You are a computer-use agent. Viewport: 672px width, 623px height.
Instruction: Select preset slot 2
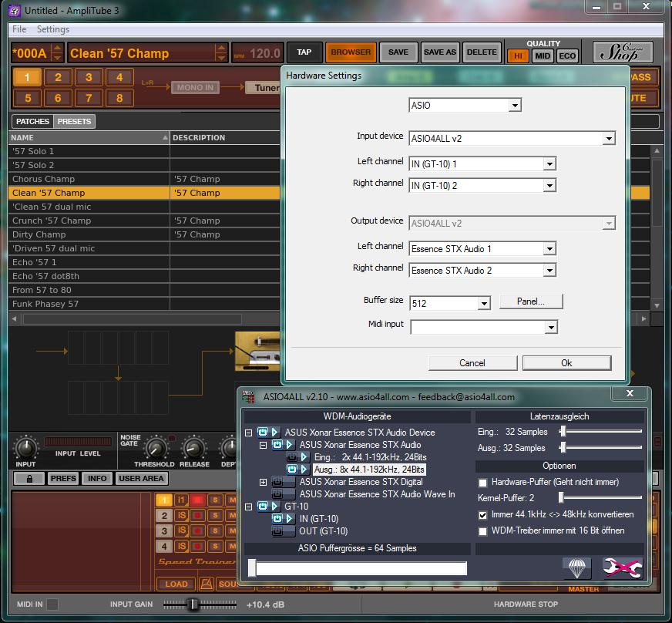click(x=58, y=78)
